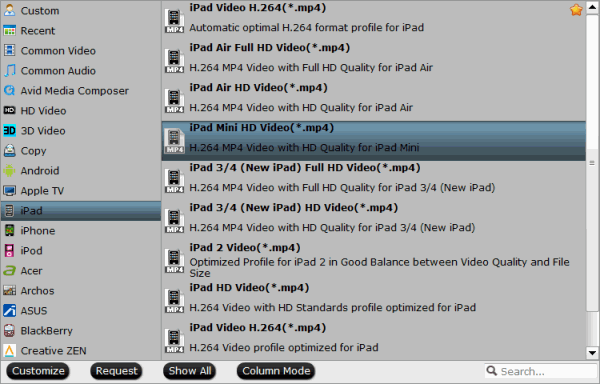Image resolution: width=600 pixels, height=384 pixels.
Task: Click the iPad device icon in sidebar
Action: [9, 211]
